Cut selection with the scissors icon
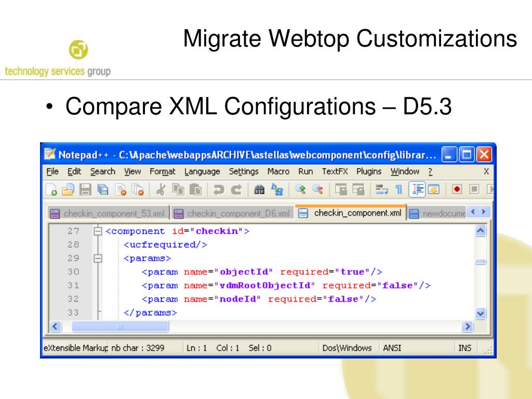This screenshot has height=399, width=532. 161,189
